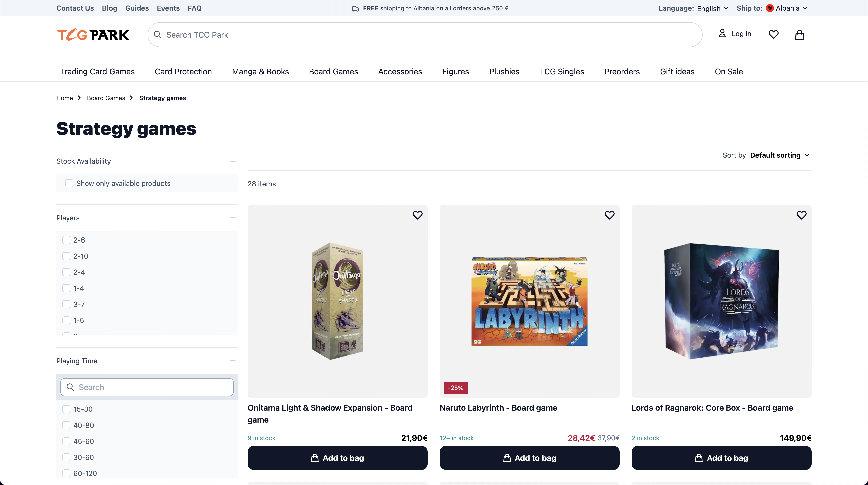Click the heart icon on Onitama Light Shadow

pyautogui.click(x=417, y=215)
